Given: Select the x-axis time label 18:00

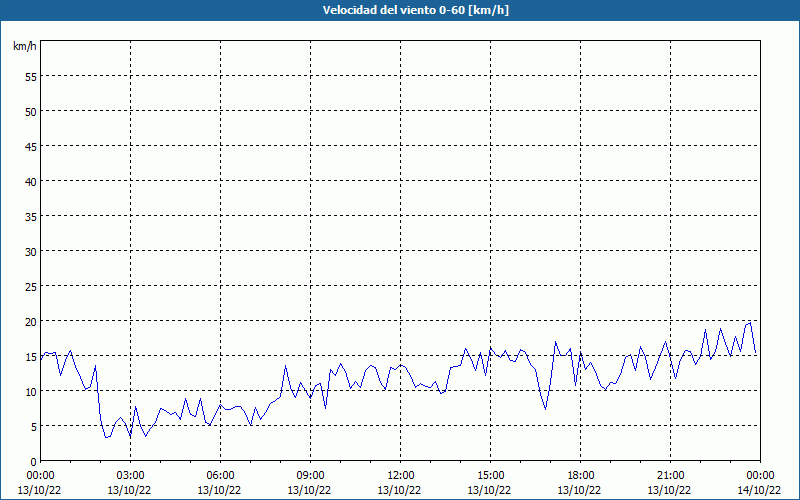Looking at the screenshot, I should coord(580,476).
